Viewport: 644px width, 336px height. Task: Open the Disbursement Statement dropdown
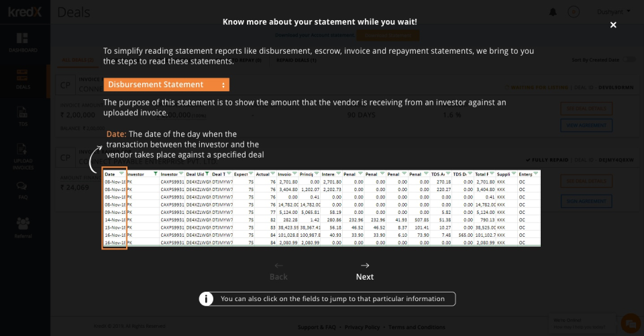tap(166, 85)
